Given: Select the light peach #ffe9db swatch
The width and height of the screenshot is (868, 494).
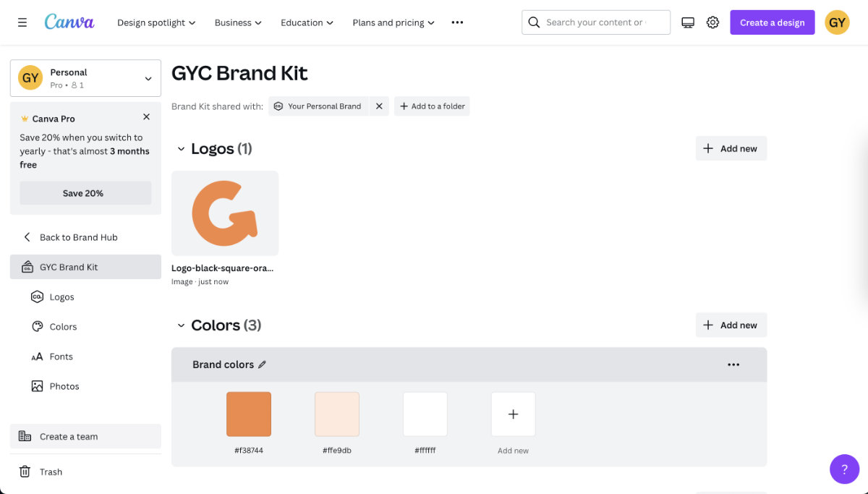Looking at the screenshot, I should tap(337, 414).
